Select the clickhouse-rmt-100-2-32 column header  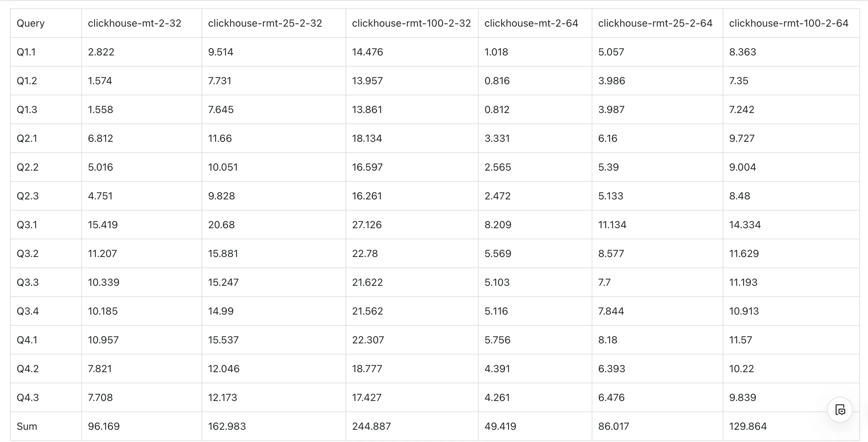[x=411, y=23]
